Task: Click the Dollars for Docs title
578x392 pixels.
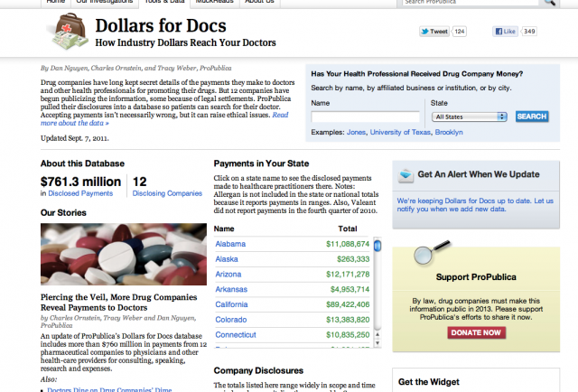Action: [161, 26]
